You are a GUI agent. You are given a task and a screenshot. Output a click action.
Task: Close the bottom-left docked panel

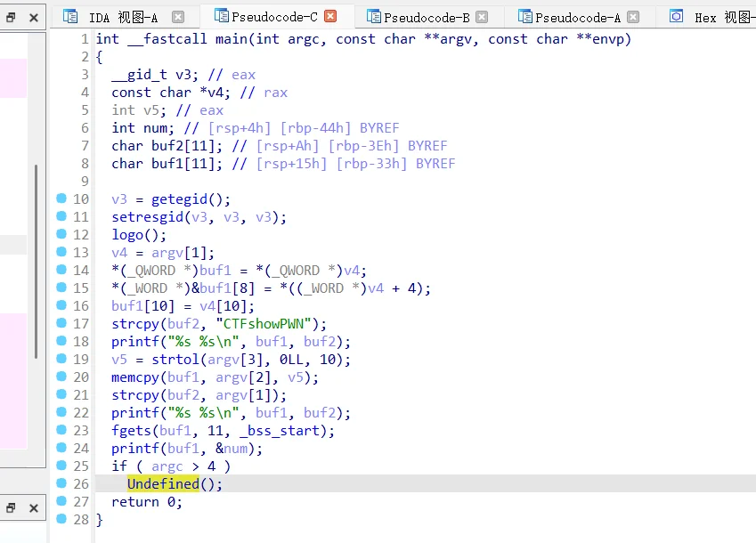point(33,508)
